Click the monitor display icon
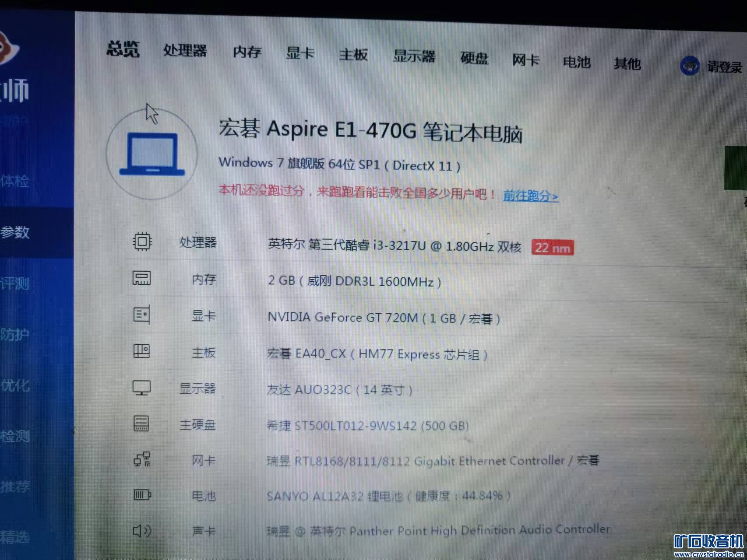 click(x=141, y=388)
